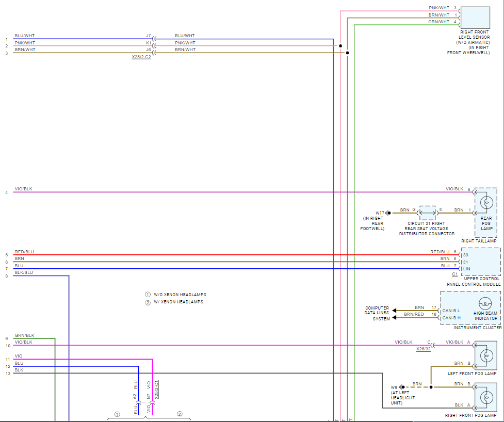Click the Circuit 31 distributor connector symbol
Image resolution: width=504 pixels, height=422 pixels.
click(427, 212)
